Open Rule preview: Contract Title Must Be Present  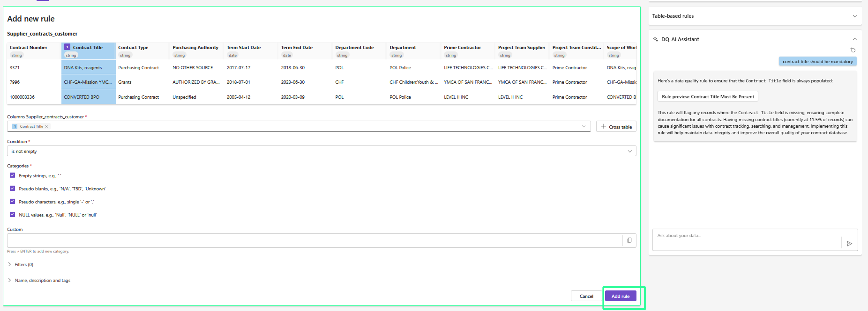pos(707,97)
